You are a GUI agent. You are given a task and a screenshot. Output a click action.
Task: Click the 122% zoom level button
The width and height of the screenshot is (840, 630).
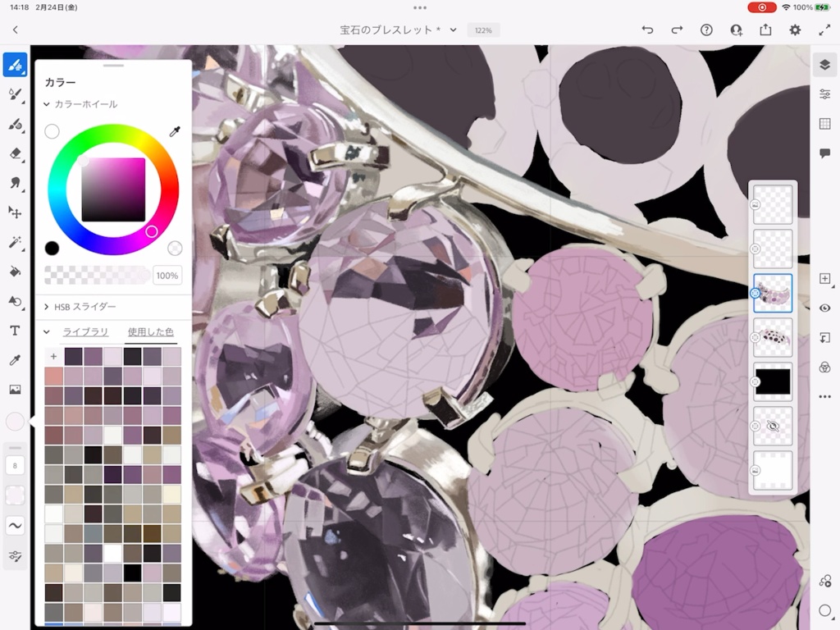pyautogui.click(x=483, y=30)
